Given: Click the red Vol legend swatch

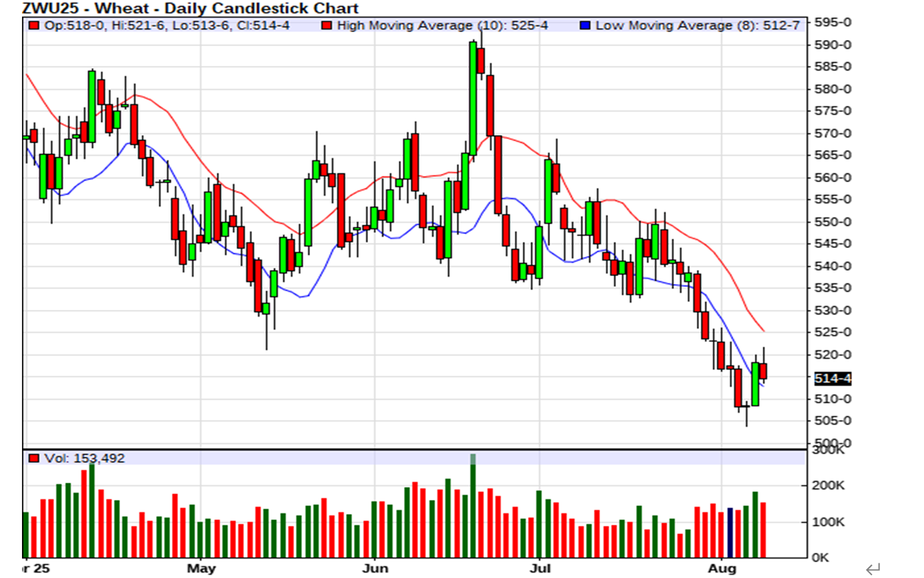Looking at the screenshot, I should (x=33, y=458).
